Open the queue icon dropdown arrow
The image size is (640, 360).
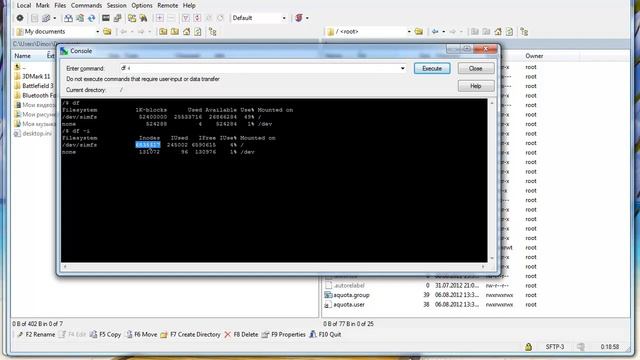point(54,18)
